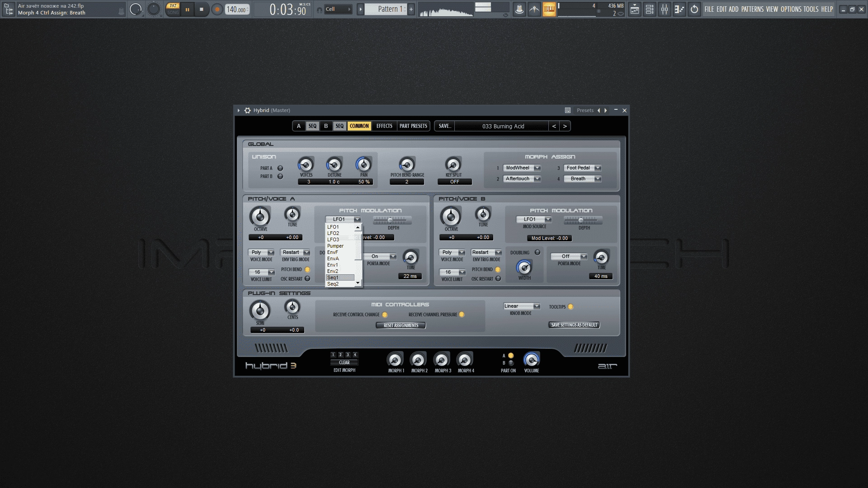Click the '>' next patch button
Image resolution: width=868 pixels, height=488 pixels.
click(565, 126)
